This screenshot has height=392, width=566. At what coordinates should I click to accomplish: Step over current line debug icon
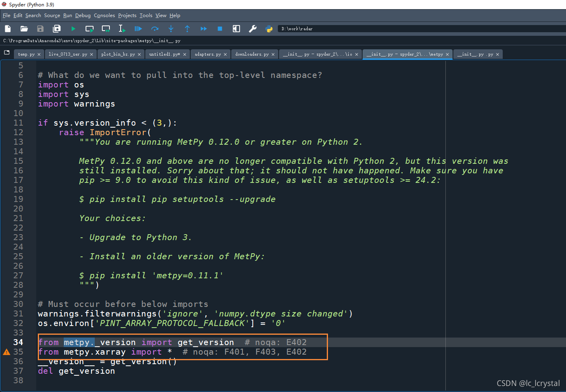(x=155, y=29)
